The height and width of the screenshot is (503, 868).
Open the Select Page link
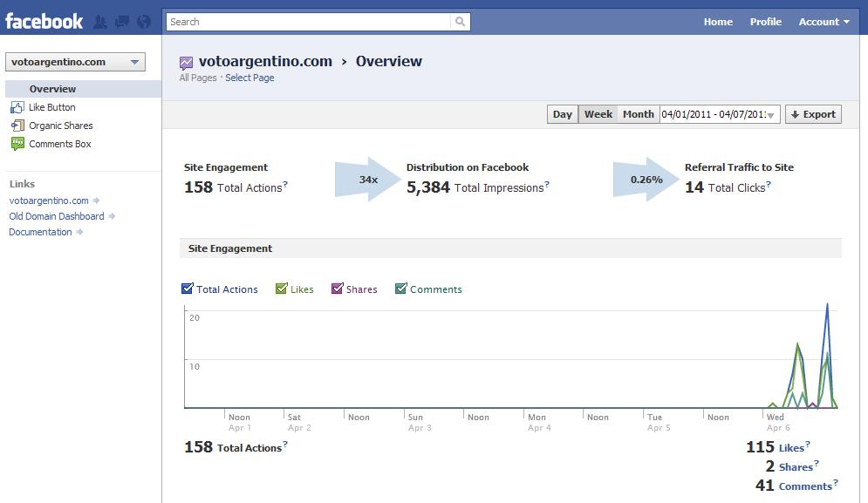(x=249, y=78)
